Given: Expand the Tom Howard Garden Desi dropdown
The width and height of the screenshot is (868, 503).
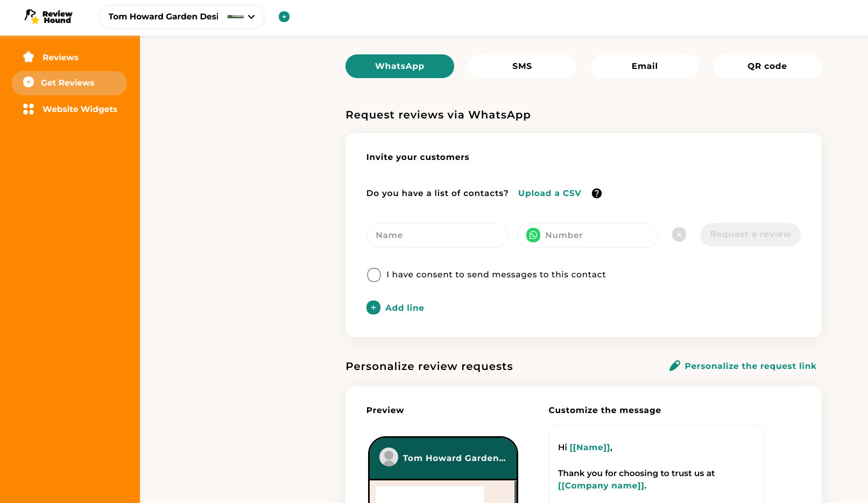Looking at the screenshot, I should pos(181,17).
